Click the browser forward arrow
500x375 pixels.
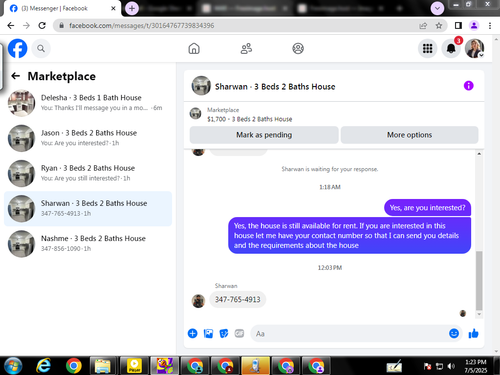pyautogui.click(x=26, y=25)
